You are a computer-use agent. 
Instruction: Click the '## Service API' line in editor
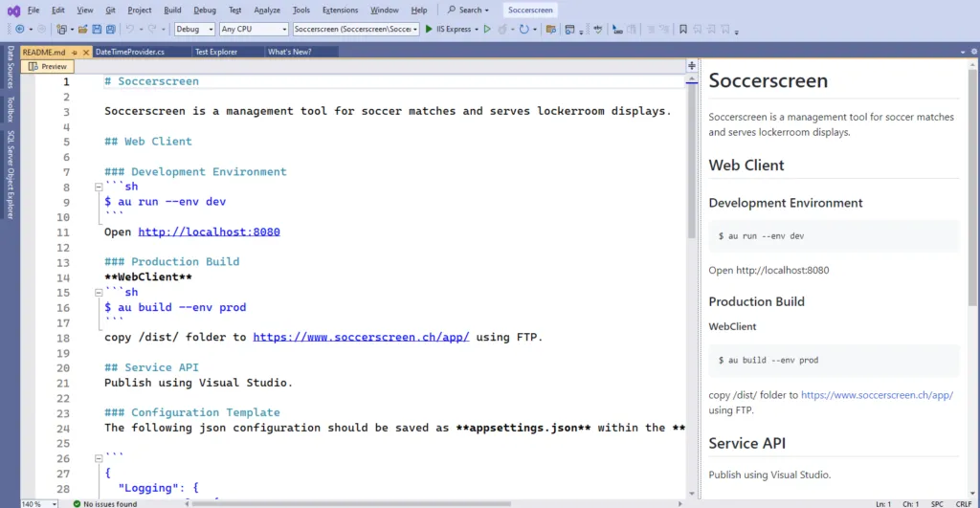coord(151,367)
